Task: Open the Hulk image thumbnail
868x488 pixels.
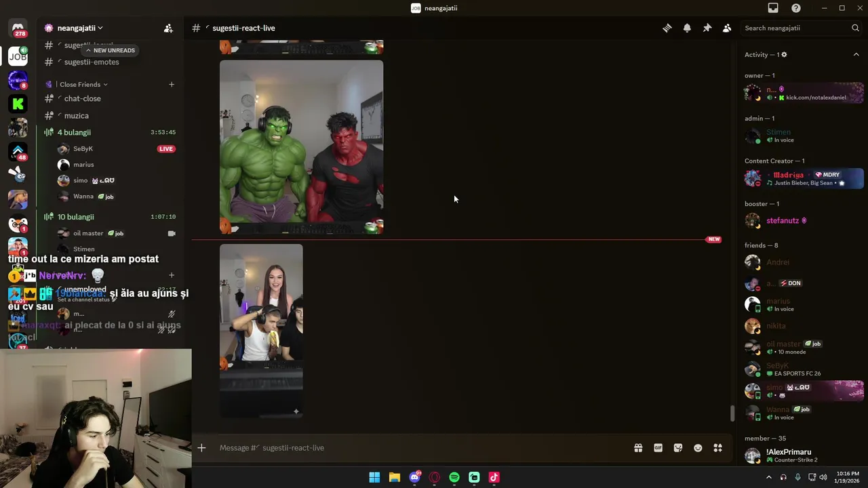Action: 302,147
